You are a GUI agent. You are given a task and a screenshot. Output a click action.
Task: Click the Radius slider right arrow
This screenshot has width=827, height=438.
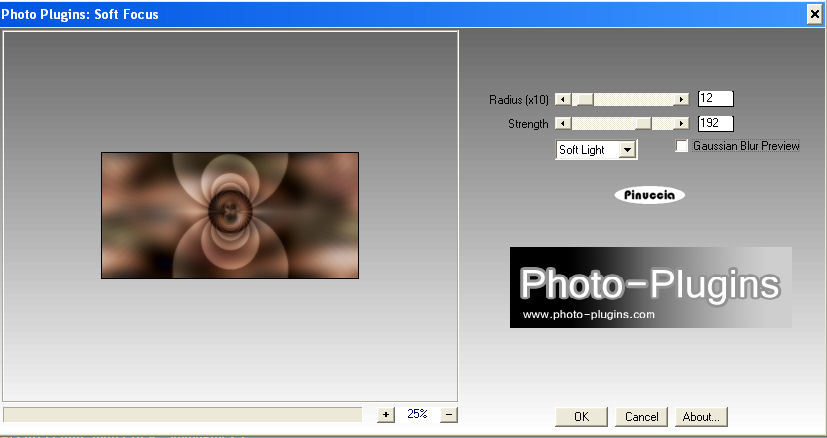point(681,99)
